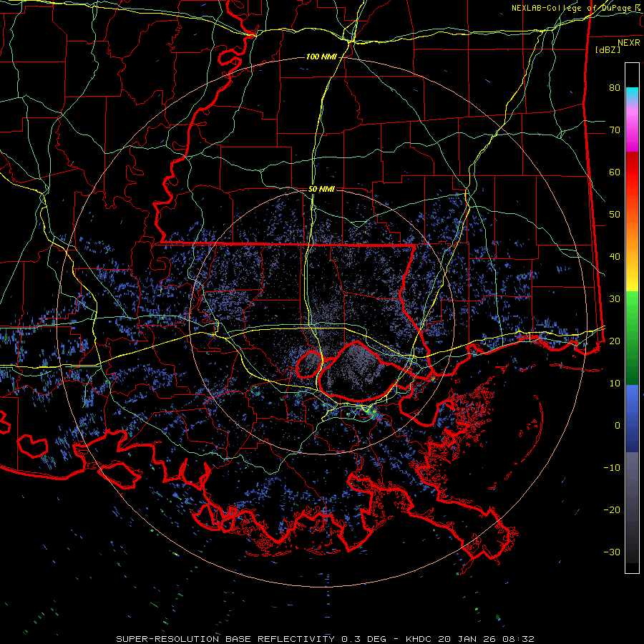Click the '50 NMI' range ring label

[x=321, y=190]
